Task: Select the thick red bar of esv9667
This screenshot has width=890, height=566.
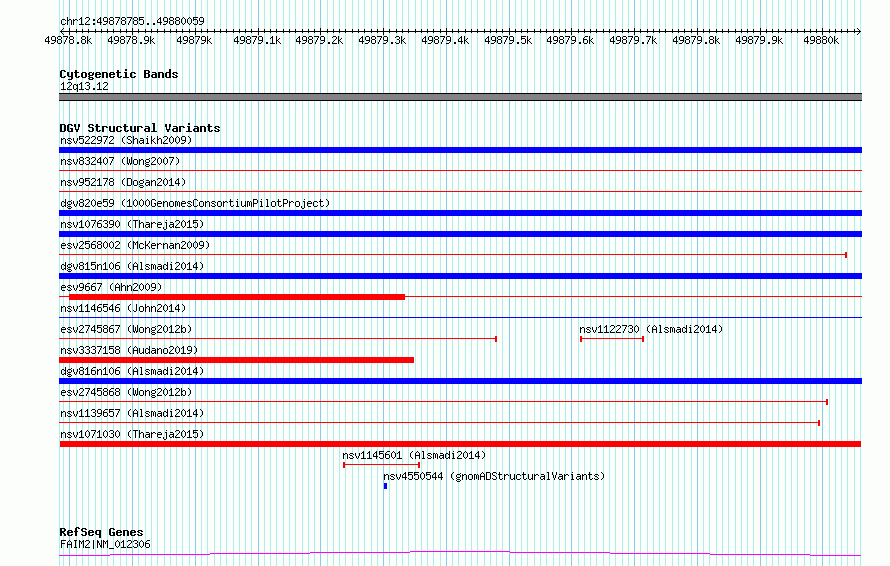Action: pos(237,297)
